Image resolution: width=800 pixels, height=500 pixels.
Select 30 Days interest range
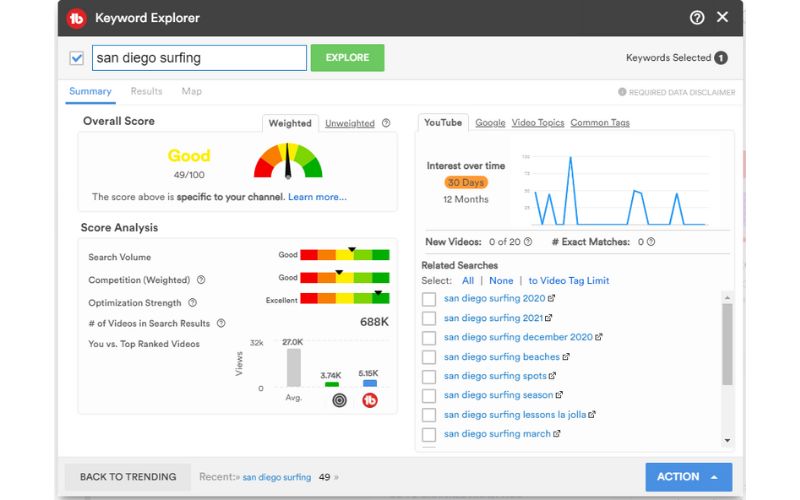click(465, 182)
